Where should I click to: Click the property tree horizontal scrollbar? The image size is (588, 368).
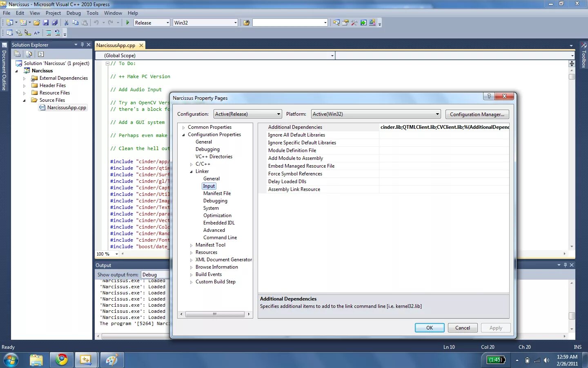[215, 314]
